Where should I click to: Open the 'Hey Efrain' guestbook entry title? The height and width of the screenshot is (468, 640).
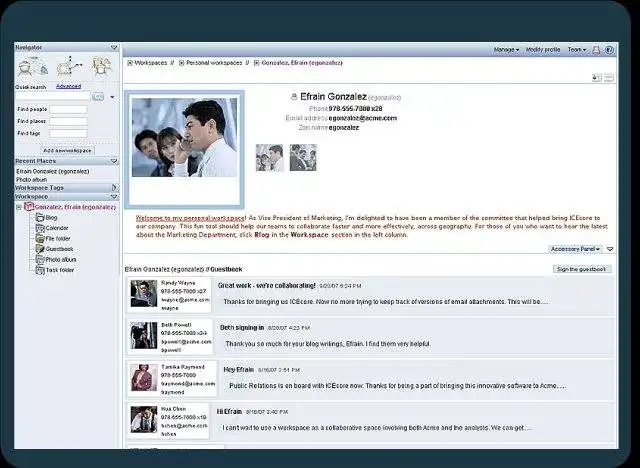[239, 370]
